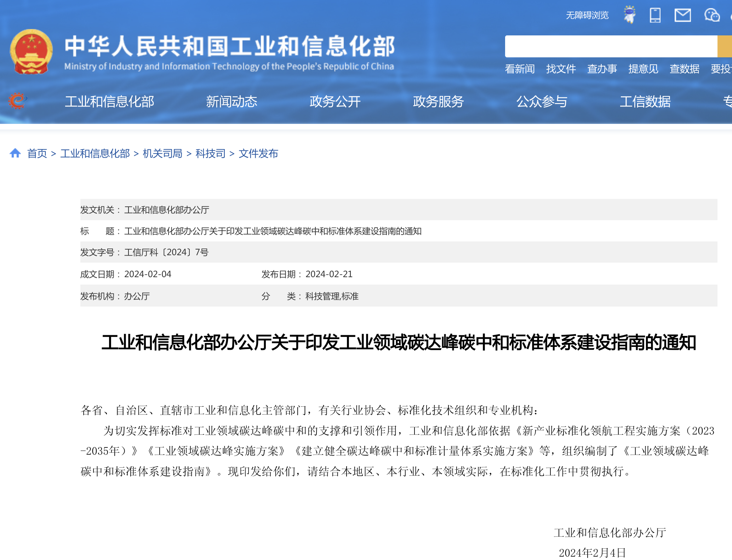The image size is (732, 560).
Task: Enable 无障碍浏览 accessibility browsing mode
Action: [587, 15]
